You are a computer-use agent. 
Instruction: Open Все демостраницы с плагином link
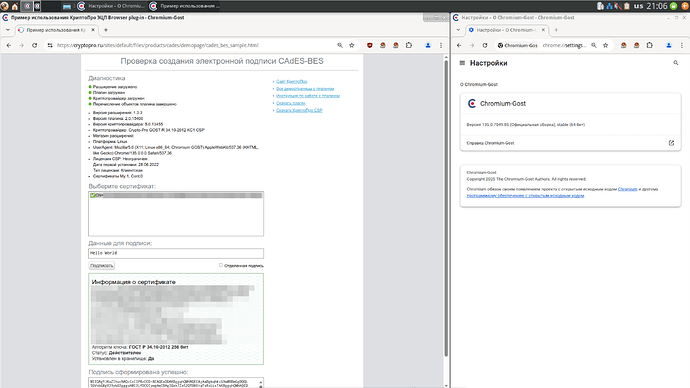[305, 88]
